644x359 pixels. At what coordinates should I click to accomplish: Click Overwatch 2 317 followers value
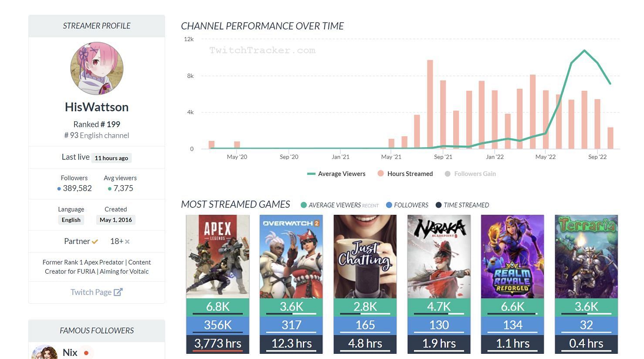[x=291, y=325]
